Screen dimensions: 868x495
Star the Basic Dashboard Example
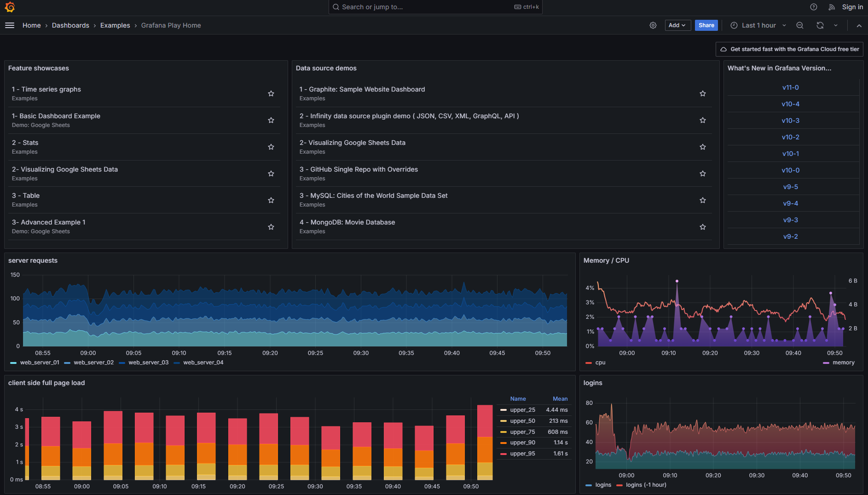click(x=271, y=120)
